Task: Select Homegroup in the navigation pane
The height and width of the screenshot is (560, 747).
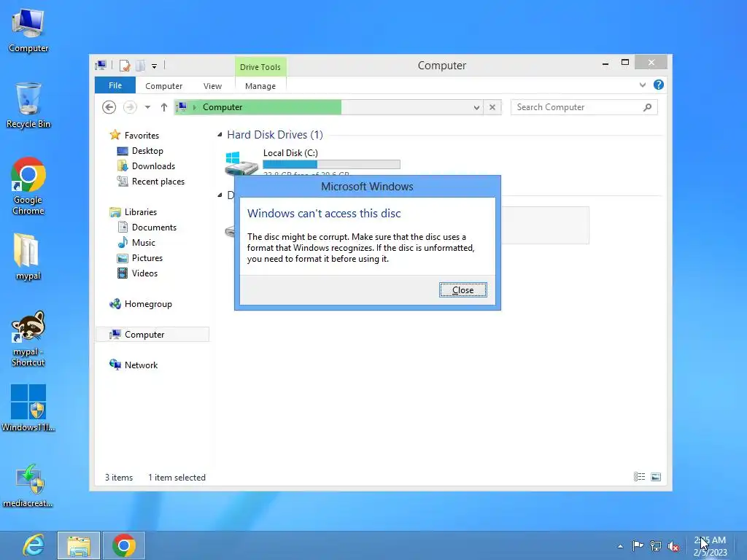Action: [147, 304]
